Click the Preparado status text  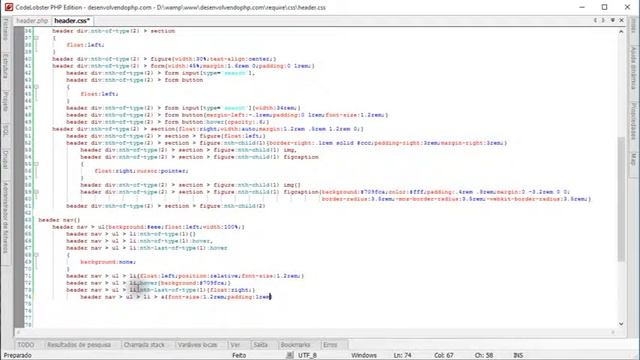click(18, 355)
